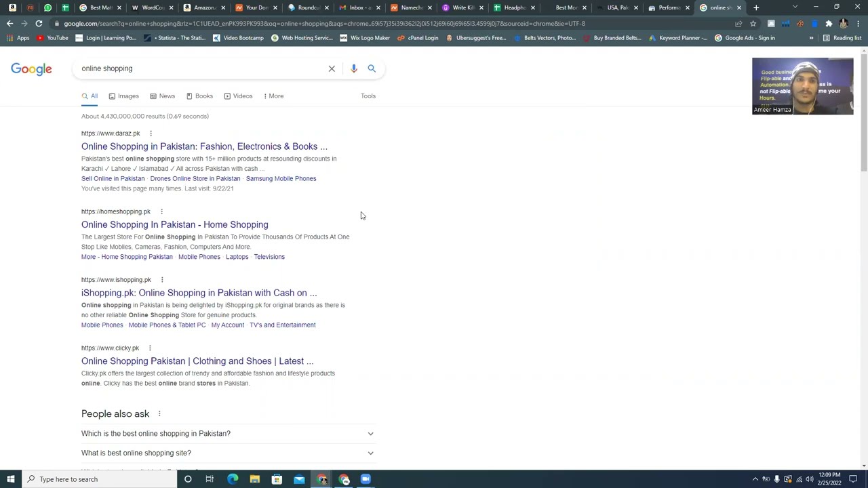Open a new browser tab

click(x=756, y=7)
